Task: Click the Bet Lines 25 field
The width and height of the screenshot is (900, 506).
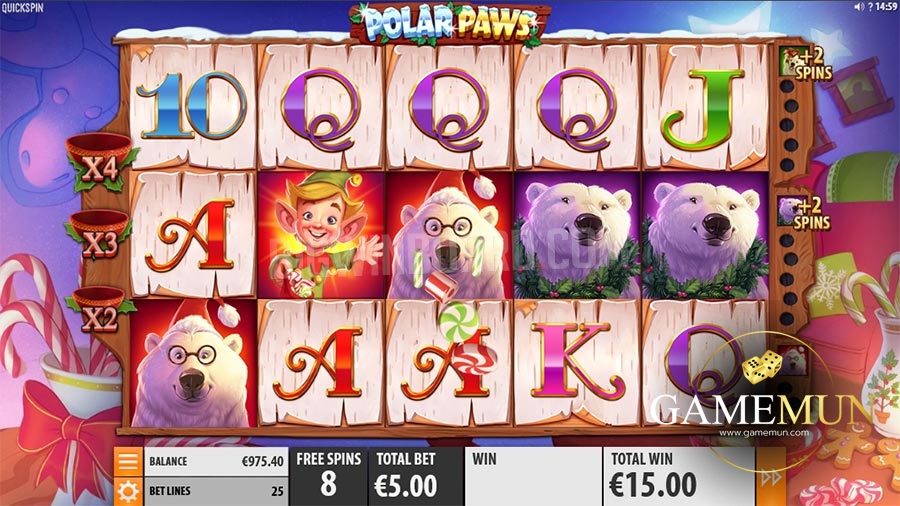Action: tap(216, 491)
